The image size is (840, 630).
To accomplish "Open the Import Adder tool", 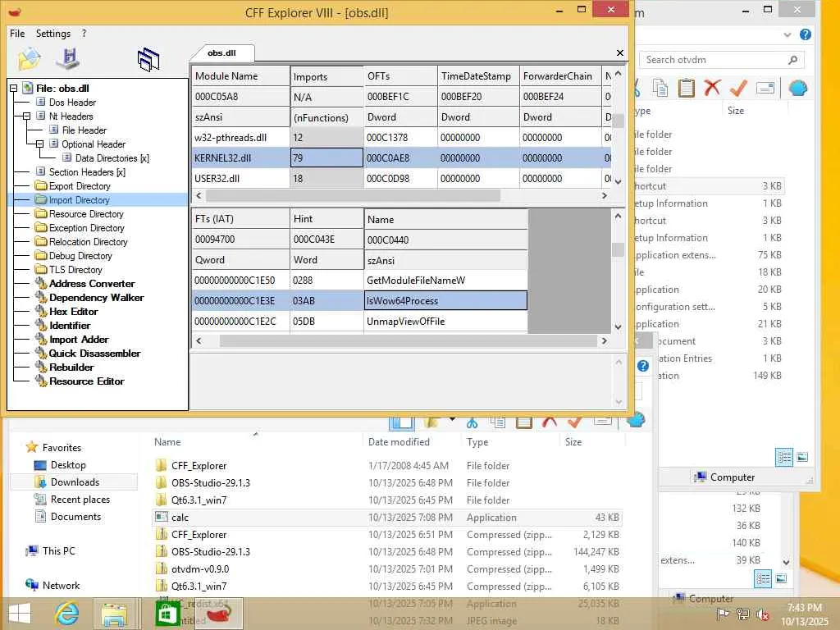I will pos(79,339).
